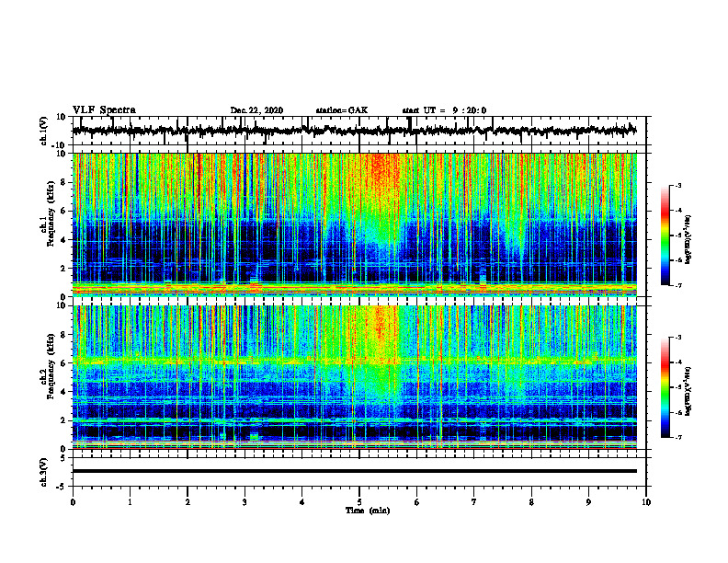Image resolution: width=728 pixels, height=563 pixels.
Task: Click time axis tick label '6'
Action: (417, 502)
